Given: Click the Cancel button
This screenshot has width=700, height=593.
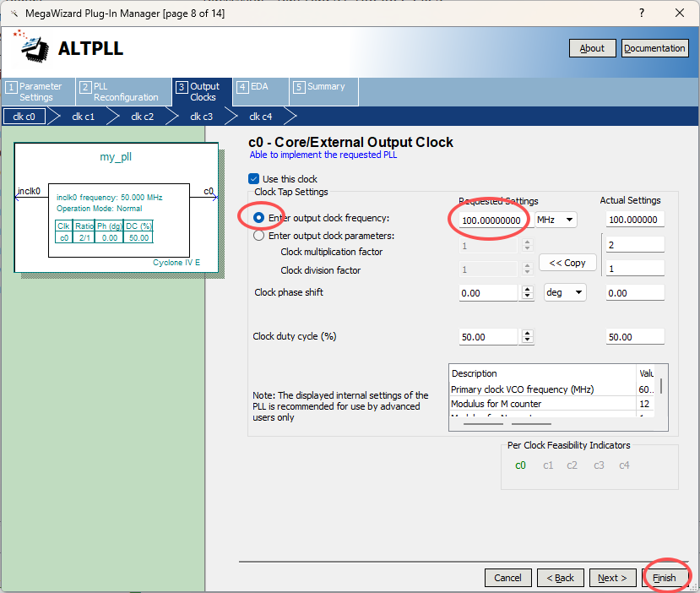Looking at the screenshot, I should point(508,578).
